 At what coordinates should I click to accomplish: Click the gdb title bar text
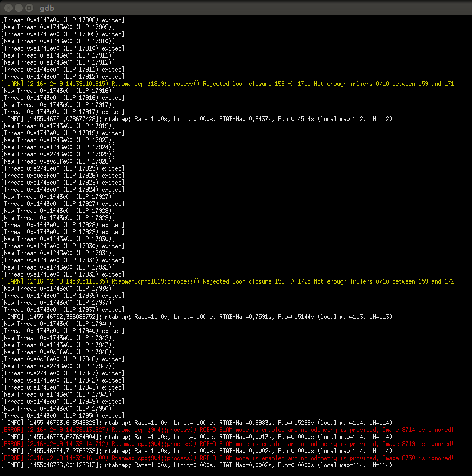tap(47, 8)
